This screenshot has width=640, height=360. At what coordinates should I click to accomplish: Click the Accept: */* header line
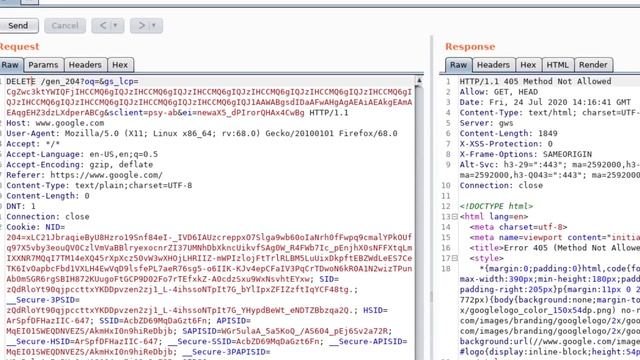pos(33,144)
